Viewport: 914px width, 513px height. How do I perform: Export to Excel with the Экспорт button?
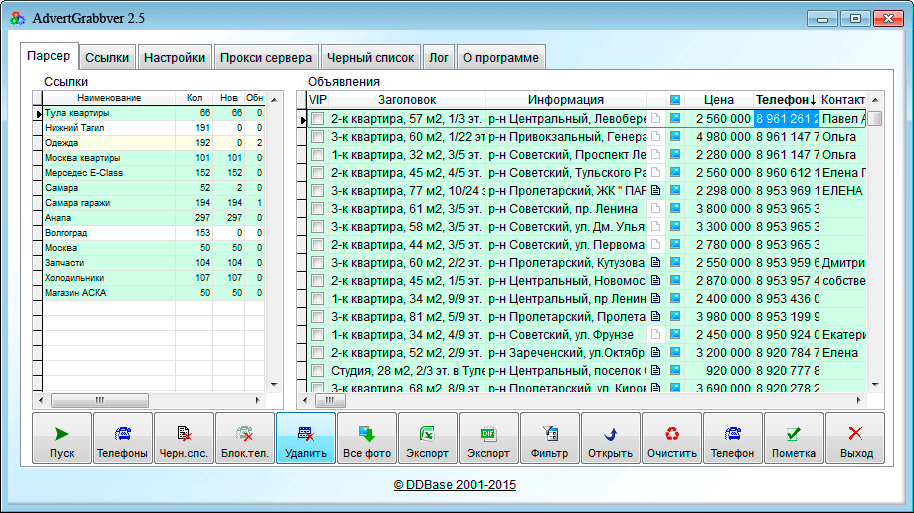[x=427, y=438]
